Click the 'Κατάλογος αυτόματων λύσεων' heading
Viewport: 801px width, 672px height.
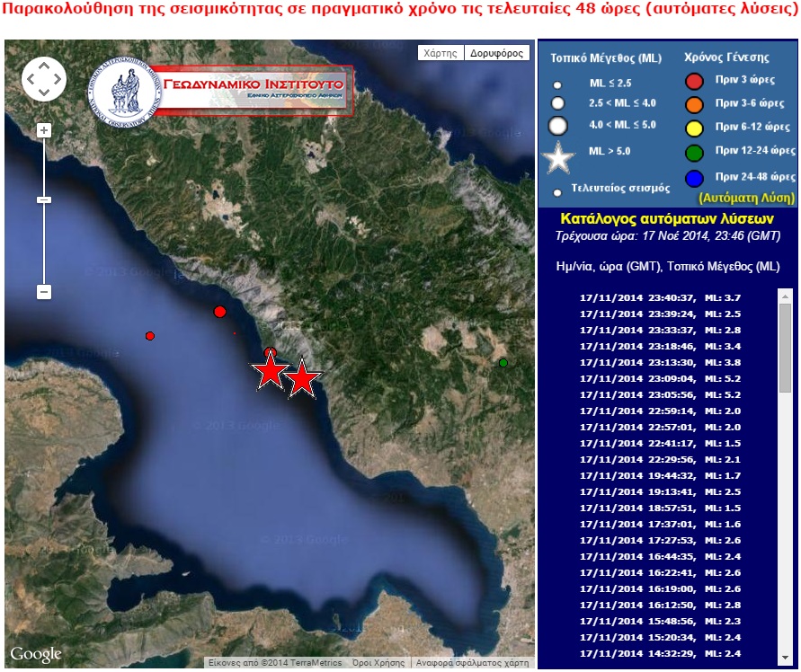pyautogui.click(x=667, y=218)
